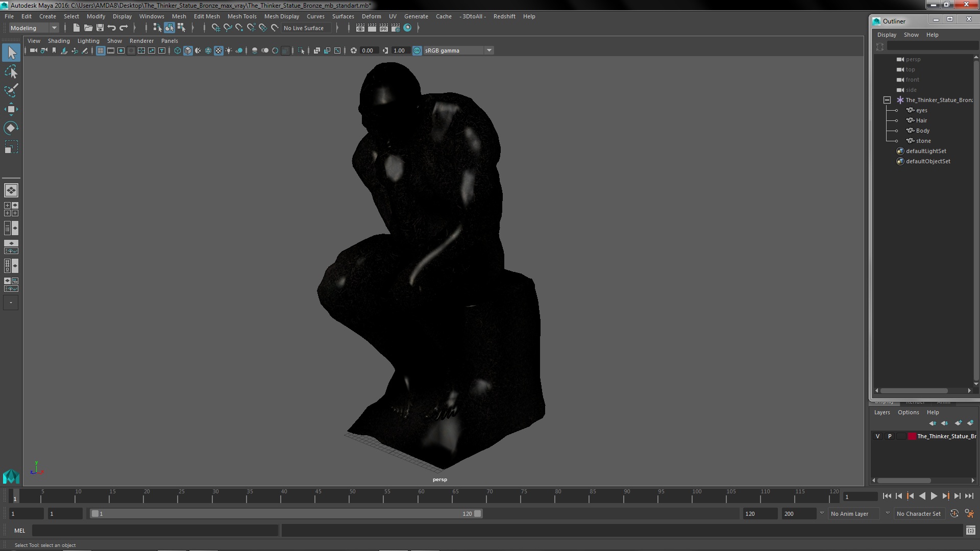Viewport: 980px width, 551px height.
Task: Enable Snap to grids magnet icon
Action: pyautogui.click(x=216, y=28)
